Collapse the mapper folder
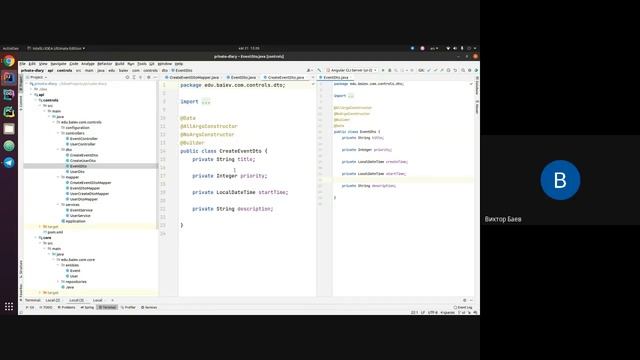This screenshot has width=640, height=360. 58,177
